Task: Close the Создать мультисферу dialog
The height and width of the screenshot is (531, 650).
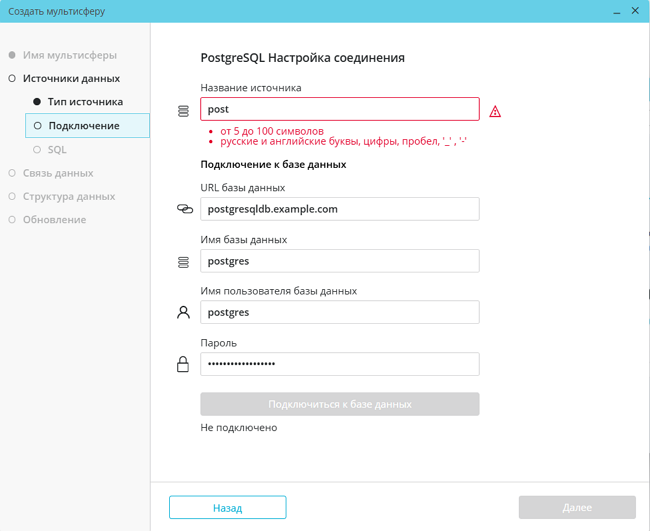Action: coord(635,11)
